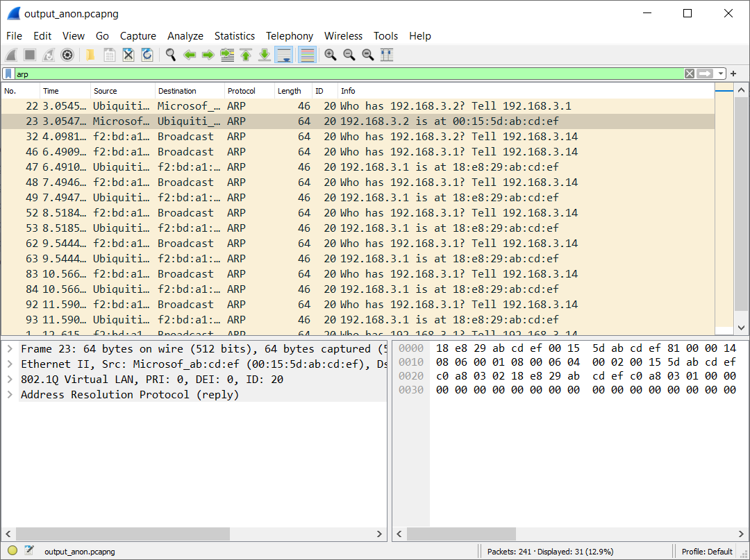Select packet 32 asking for 192.168.3.2
Screen dimensions: 750x560
point(358,137)
